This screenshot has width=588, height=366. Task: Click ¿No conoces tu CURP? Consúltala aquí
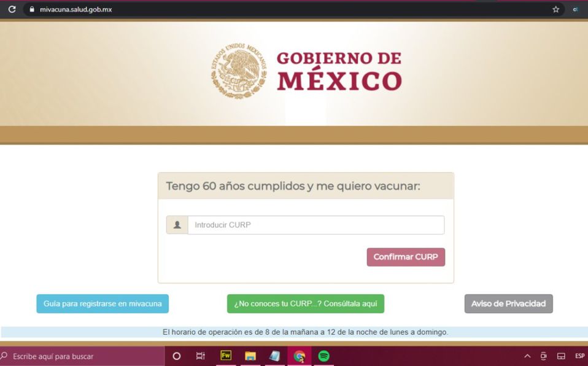click(x=306, y=304)
